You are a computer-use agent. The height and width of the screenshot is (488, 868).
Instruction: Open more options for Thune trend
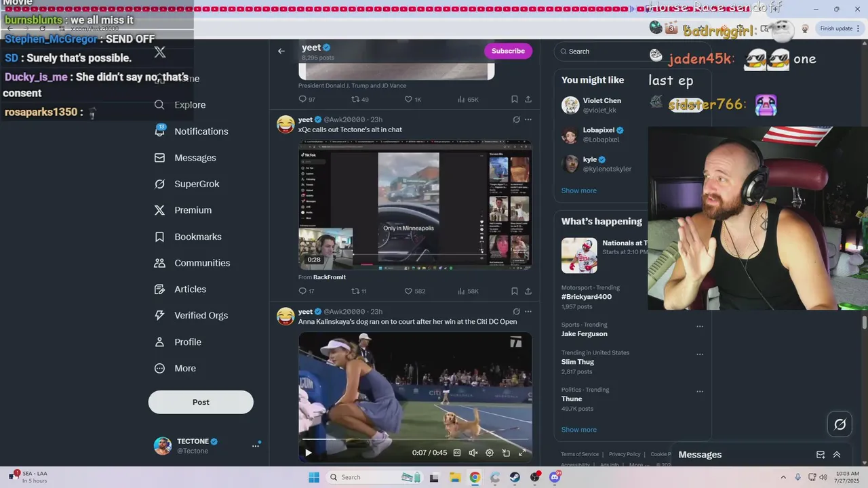coord(700,391)
